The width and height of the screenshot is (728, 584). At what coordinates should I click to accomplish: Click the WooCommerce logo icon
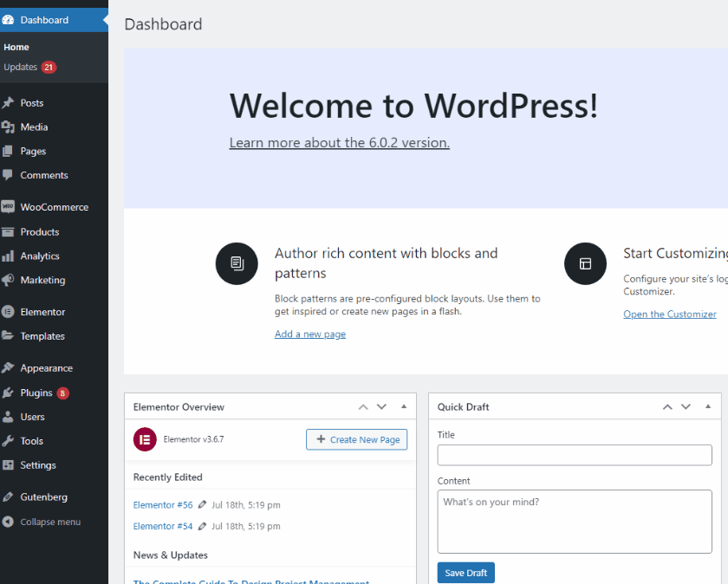pos(8,206)
